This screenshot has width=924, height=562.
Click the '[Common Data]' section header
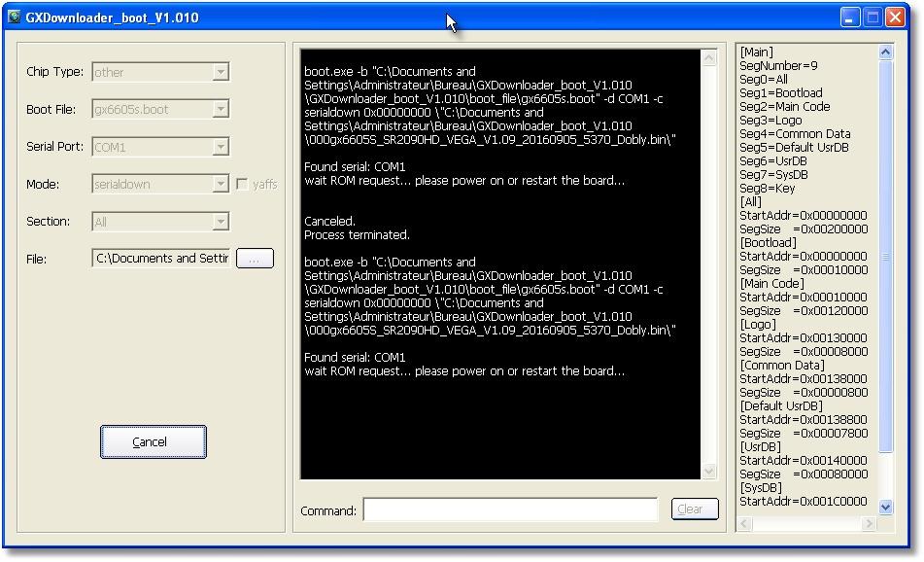(x=782, y=365)
